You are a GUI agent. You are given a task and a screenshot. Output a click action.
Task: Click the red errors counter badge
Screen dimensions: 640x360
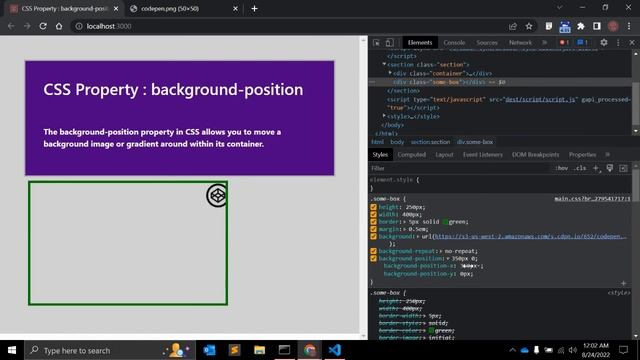click(x=564, y=42)
